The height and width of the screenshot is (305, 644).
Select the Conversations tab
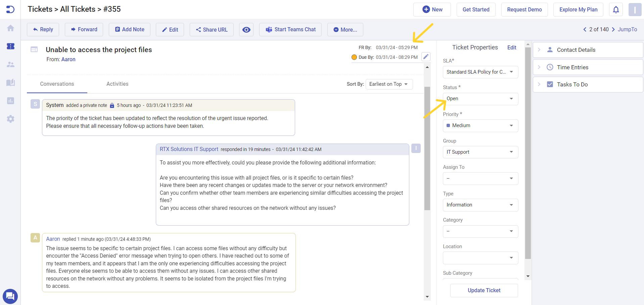click(57, 84)
